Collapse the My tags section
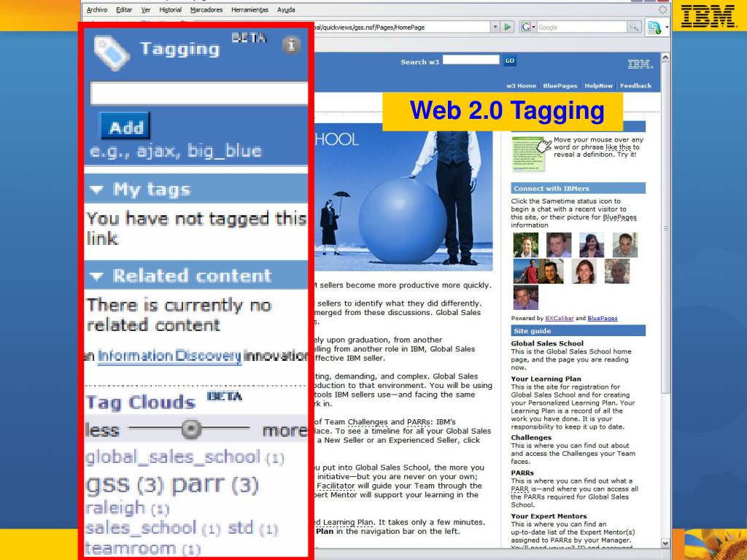 click(x=97, y=190)
